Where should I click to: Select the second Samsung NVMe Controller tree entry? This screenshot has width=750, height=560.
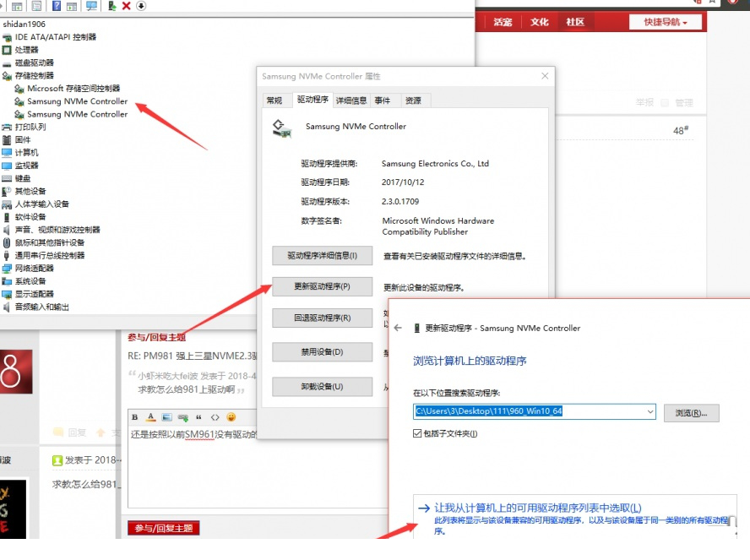click(x=77, y=114)
